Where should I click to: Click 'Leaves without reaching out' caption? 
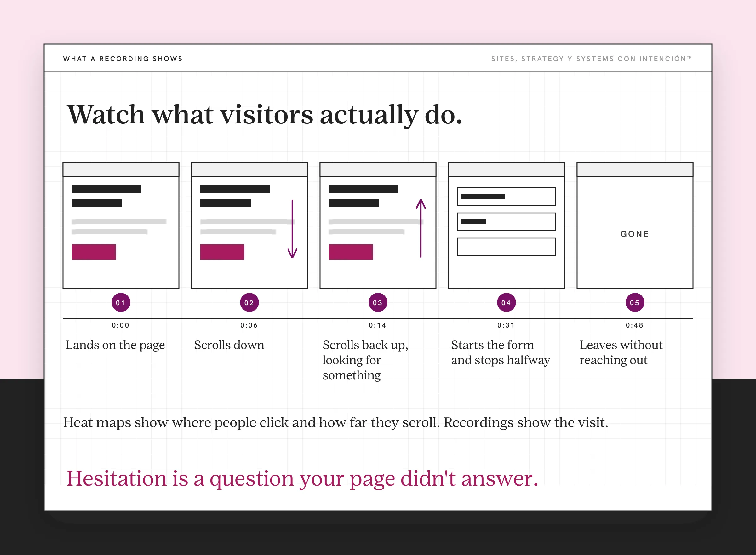(621, 353)
